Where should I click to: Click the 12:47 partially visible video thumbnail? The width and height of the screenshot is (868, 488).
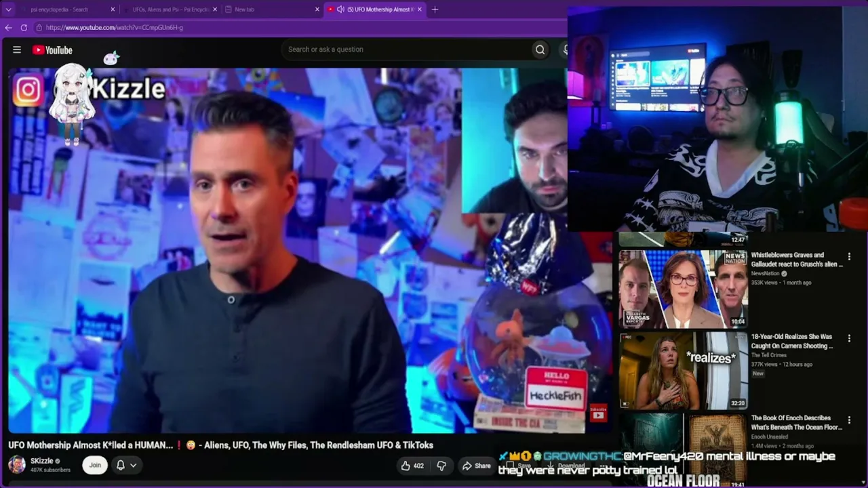pos(683,239)
